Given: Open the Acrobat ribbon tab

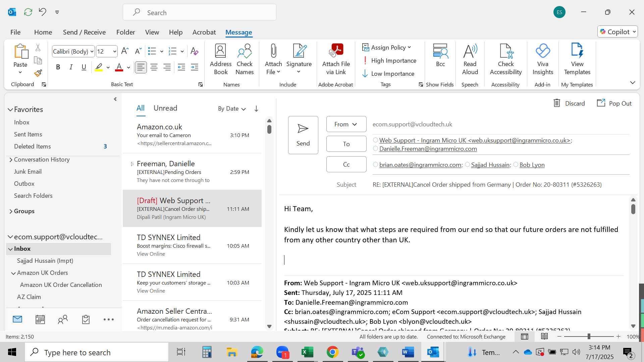Looking at the screenshot, I should click(204, 32).
